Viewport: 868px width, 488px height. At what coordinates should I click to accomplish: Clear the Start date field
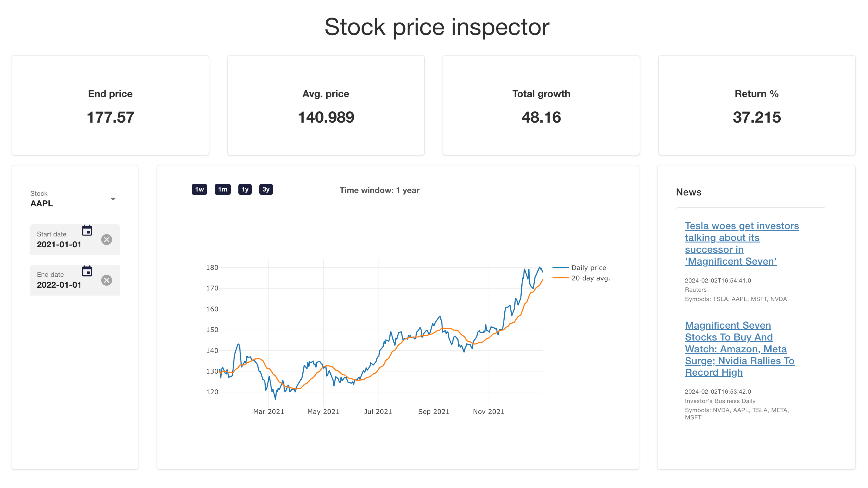point(106,239)
